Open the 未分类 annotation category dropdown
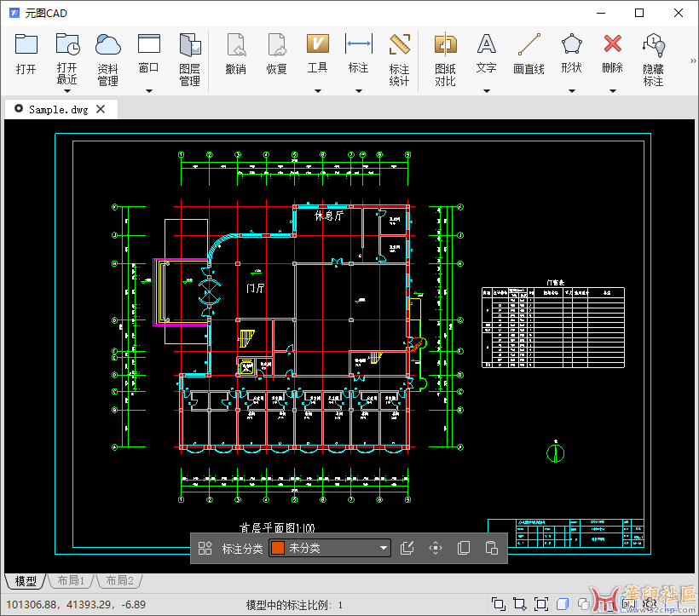Image resolution: width=699 pixels, height=616 pixels. pos(329,548)
